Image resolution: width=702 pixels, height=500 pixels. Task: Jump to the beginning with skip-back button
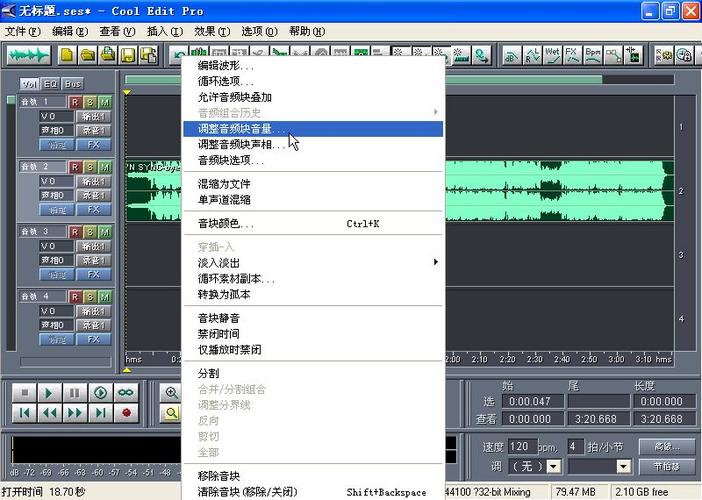pyautogui.click(x=25, y=413)
